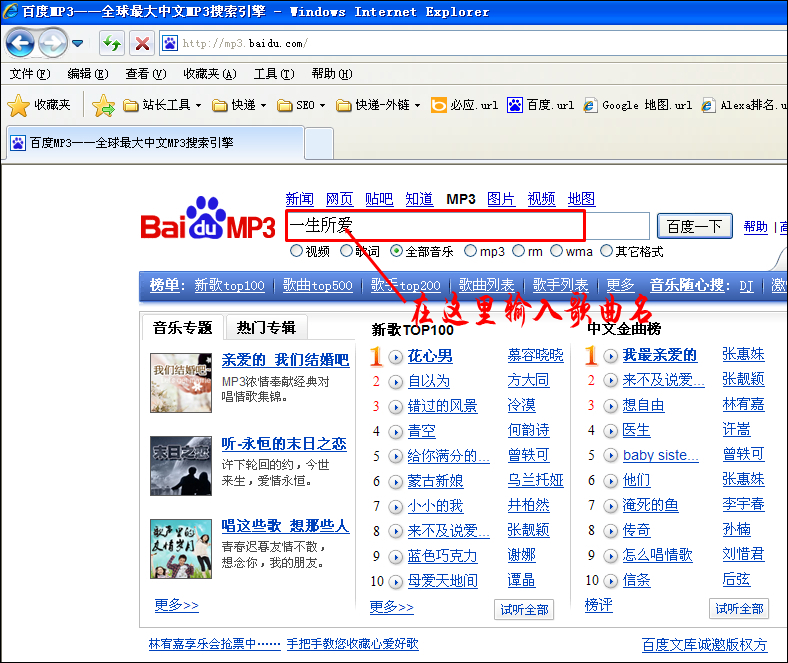
Task: Select the 其它格式 radio button
Action: point(607,250)
